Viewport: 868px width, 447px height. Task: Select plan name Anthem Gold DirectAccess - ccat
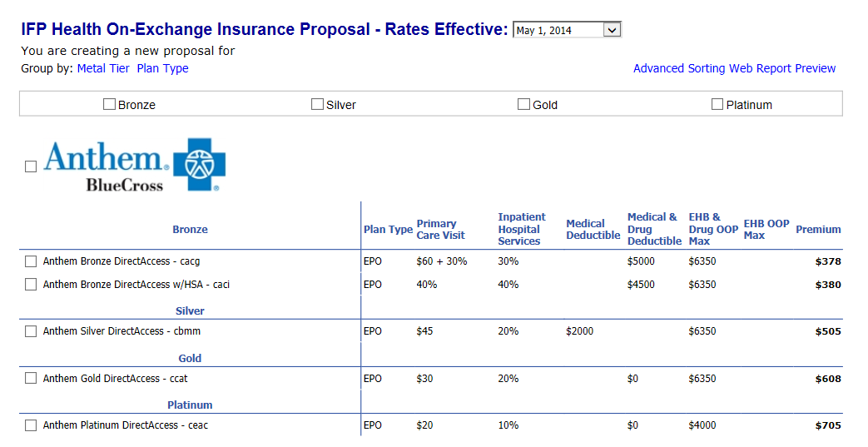pos(115,378)
